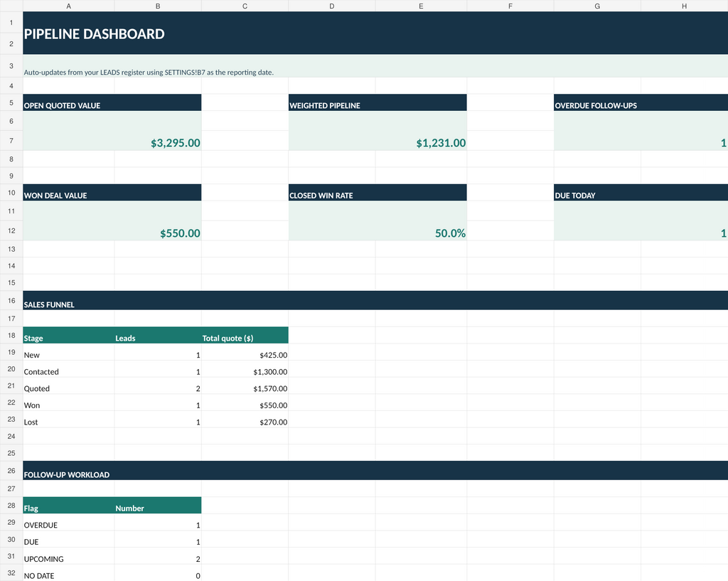Viewport: 728px width, 581px height.
Task: Click the $3,295.00 open quoted value
Action: [x=112, y=131]
